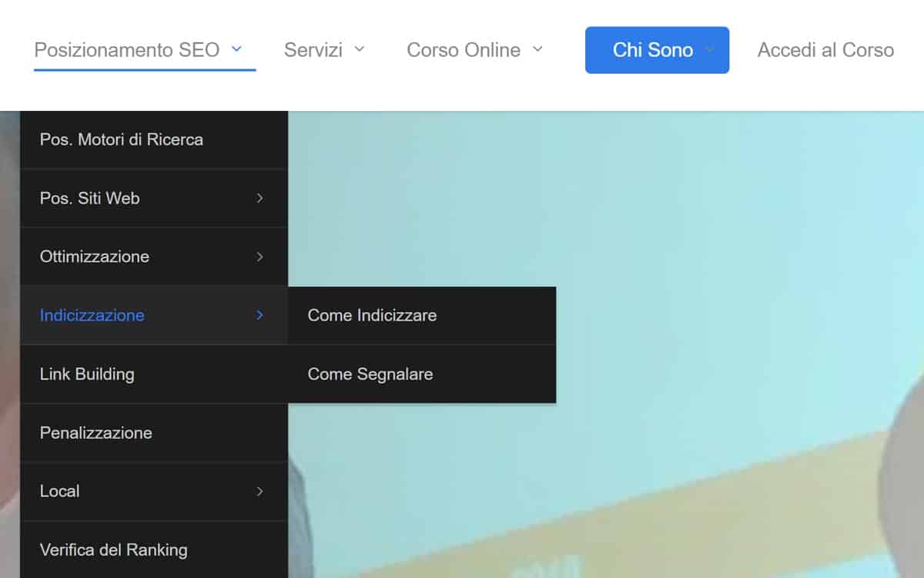Click the Chi Sono button

[657, 50]
